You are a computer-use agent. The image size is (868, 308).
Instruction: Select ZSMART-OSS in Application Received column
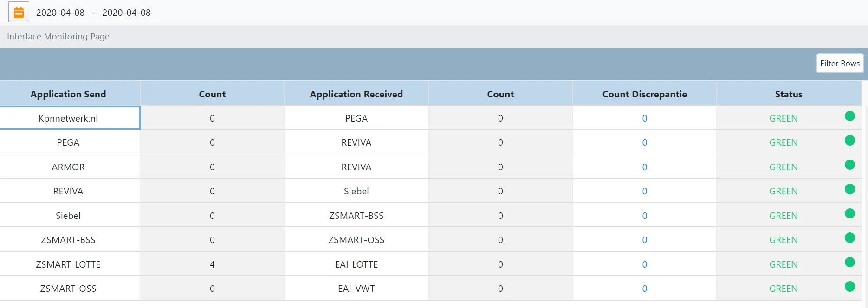pos(356,240)
